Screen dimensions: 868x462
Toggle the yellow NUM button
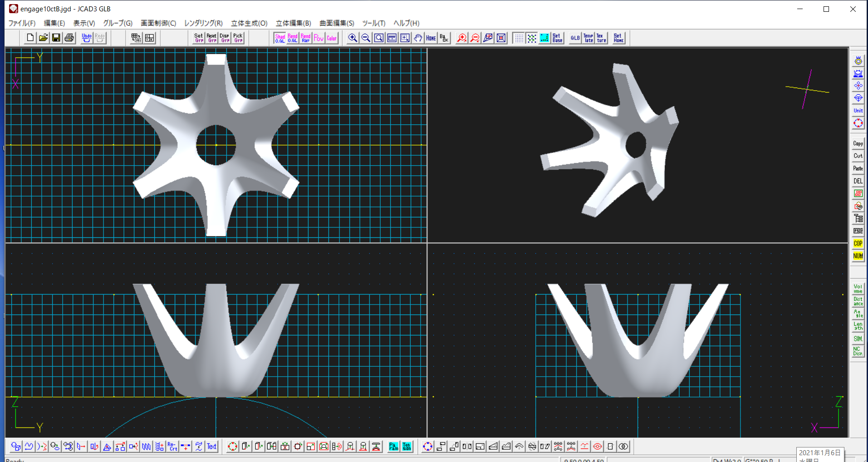coord(858,256)
